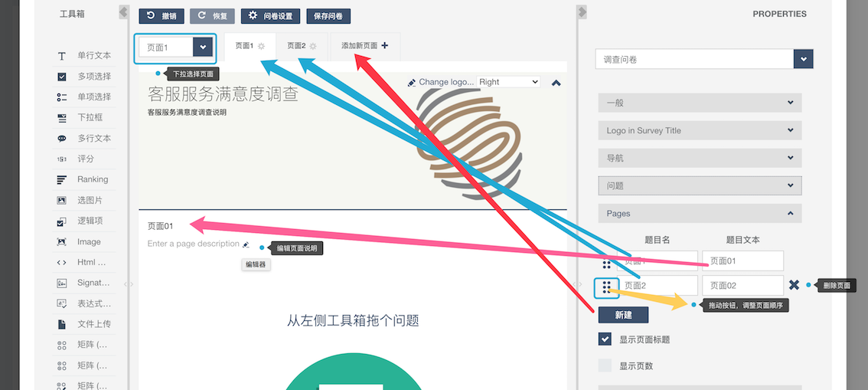
Task: Click the 页面2 name input field
Action: coord(657,285)
